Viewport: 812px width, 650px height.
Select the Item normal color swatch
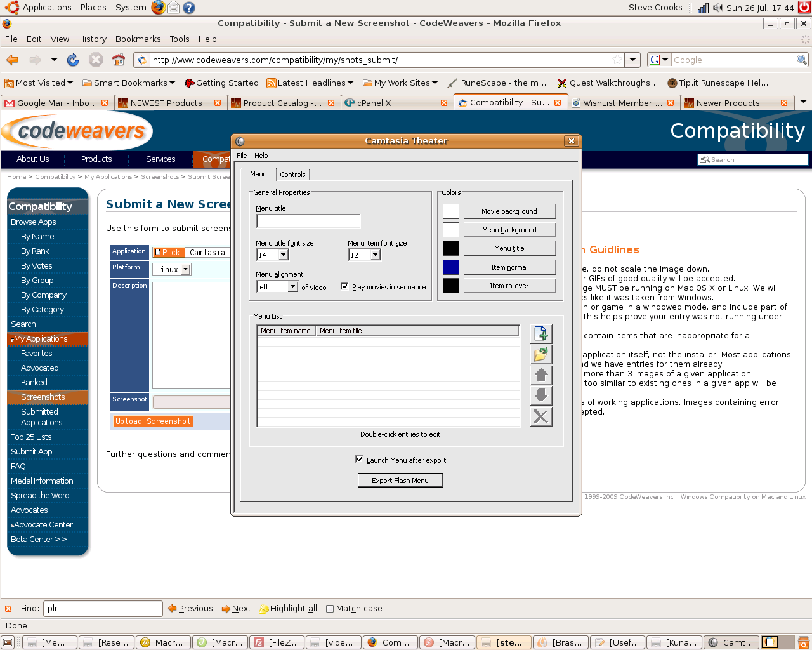click(x=450, y=267)
